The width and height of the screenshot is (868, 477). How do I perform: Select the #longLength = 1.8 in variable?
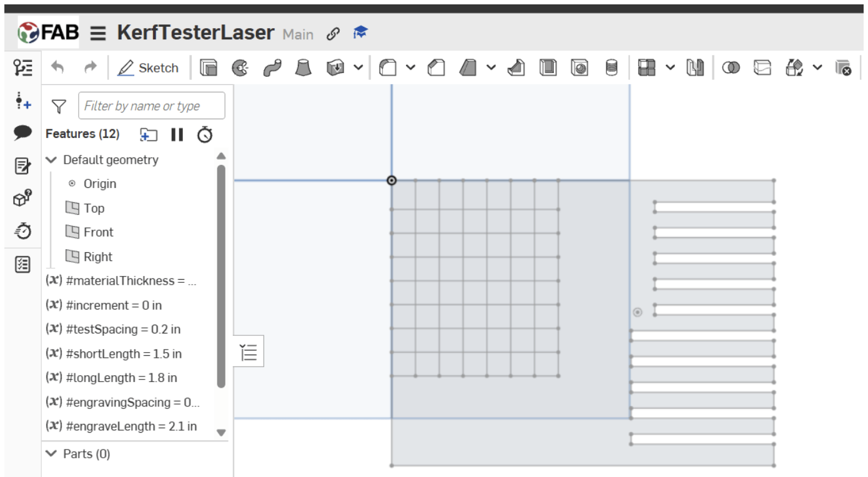click(x=111, y=378)
